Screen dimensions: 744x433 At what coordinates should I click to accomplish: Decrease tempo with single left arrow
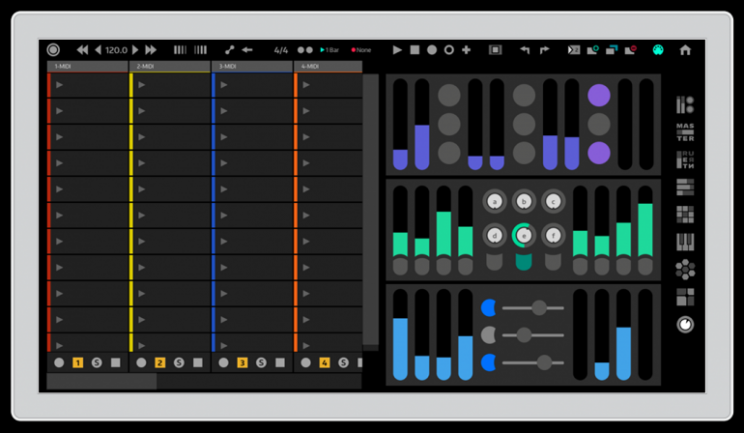pyautogui.click(x=98, y=50)
